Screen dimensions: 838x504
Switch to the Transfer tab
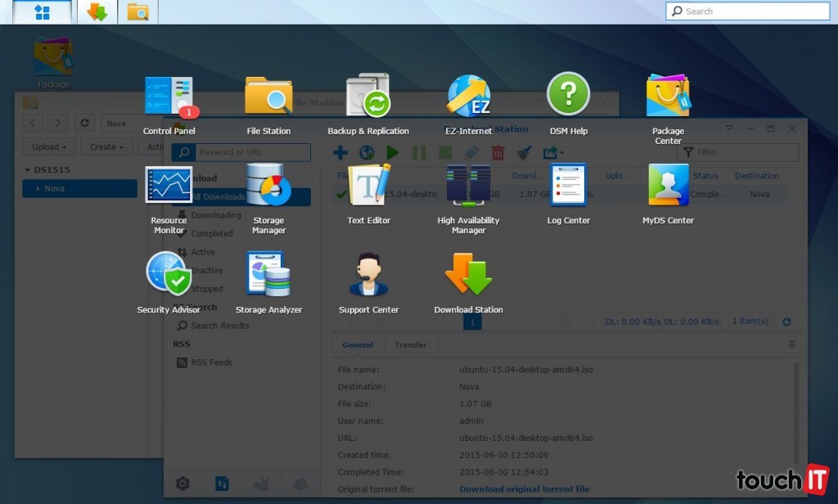pos(410,345)
